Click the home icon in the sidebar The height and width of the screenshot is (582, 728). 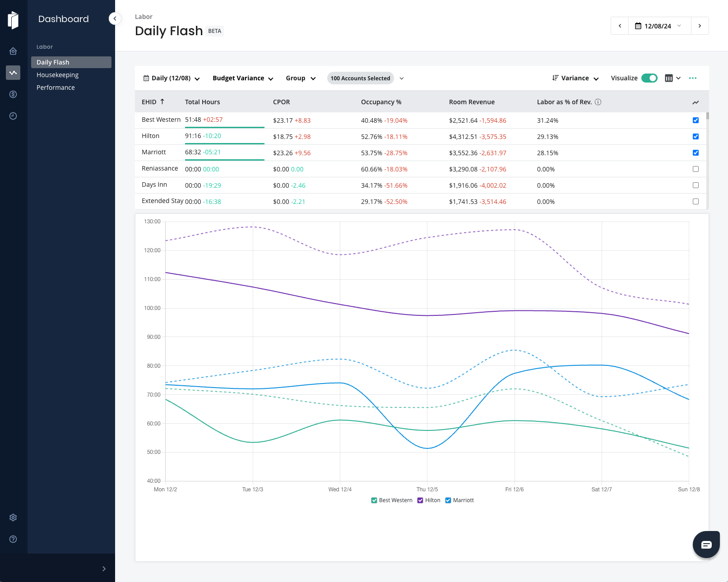pos(13,51)
